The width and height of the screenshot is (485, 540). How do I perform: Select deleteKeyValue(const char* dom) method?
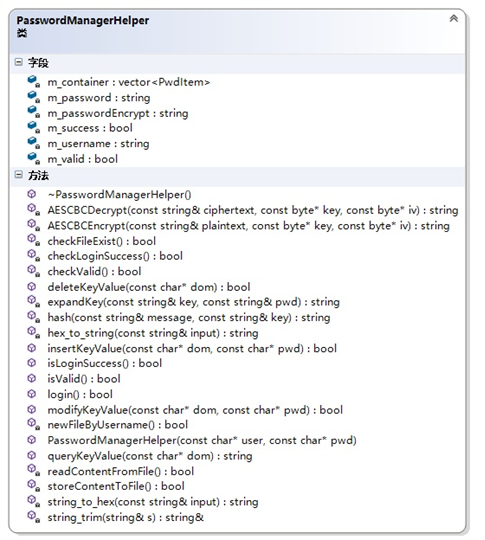pos(149,287)
